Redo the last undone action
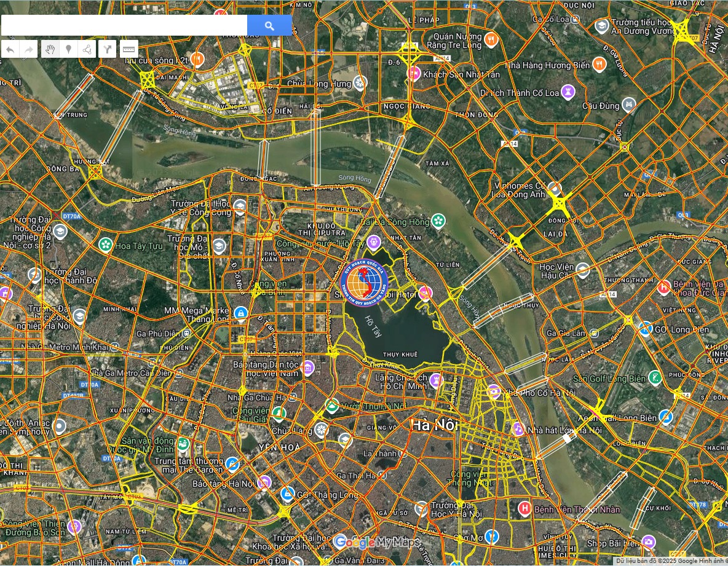Screen dimensions: 728x566 (29, 49)
